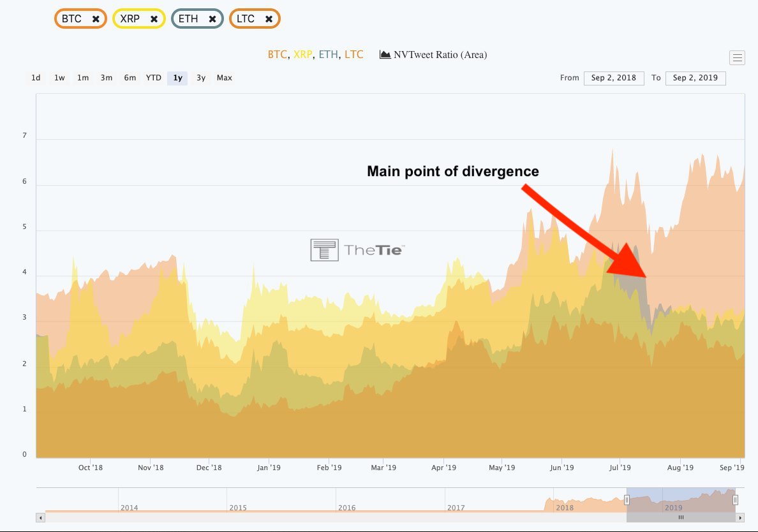Click the From date field Sep 2, 2018

tap(614, 78)
